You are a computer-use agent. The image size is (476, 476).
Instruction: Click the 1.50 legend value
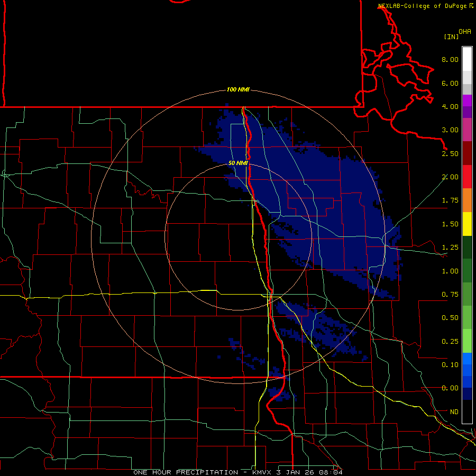coord(450,224)
